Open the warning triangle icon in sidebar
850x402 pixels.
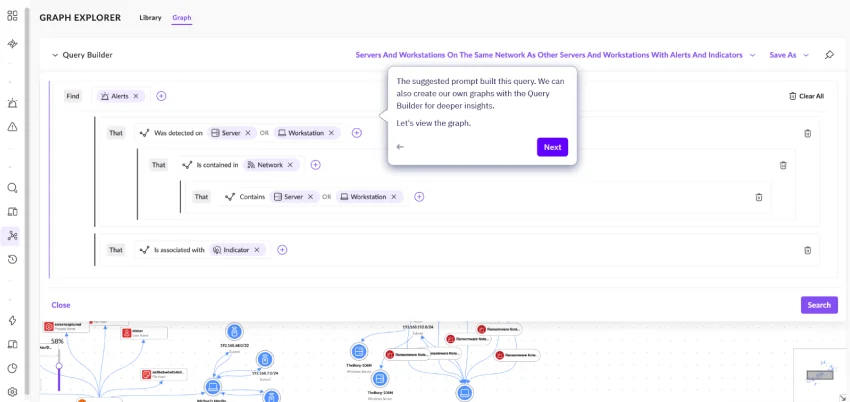[x=12, y=127]
